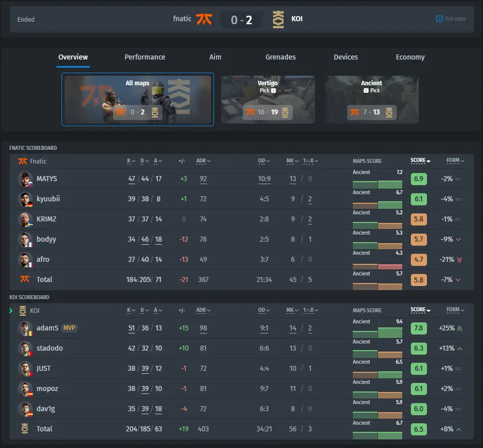The image size is (483, 448).
Task: Click the fnatic team name in the match header
Action: [182, 19]
